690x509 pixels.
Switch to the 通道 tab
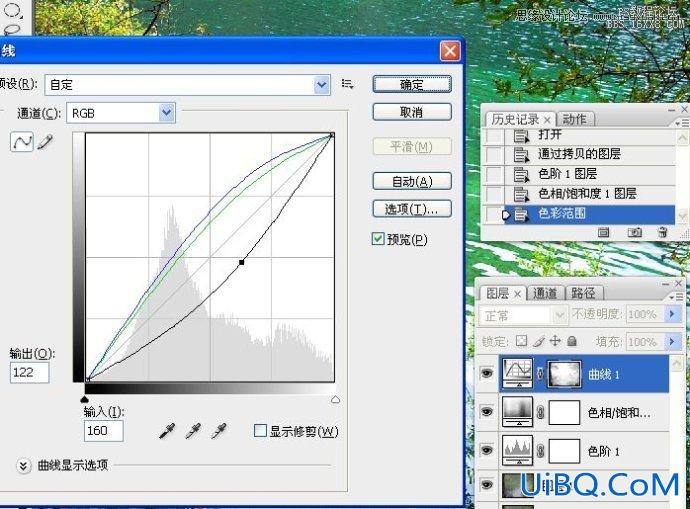click(x=545, y=293)
